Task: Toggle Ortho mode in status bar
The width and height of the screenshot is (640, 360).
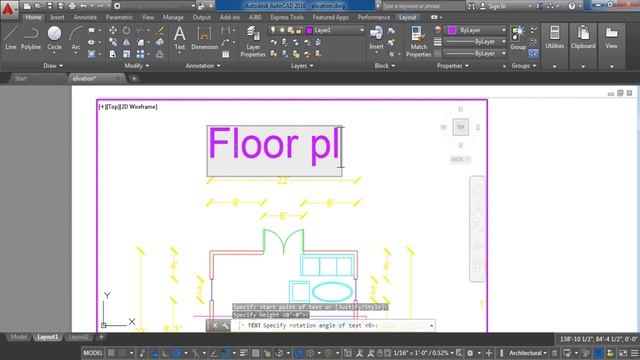Action: click(166, 353)
